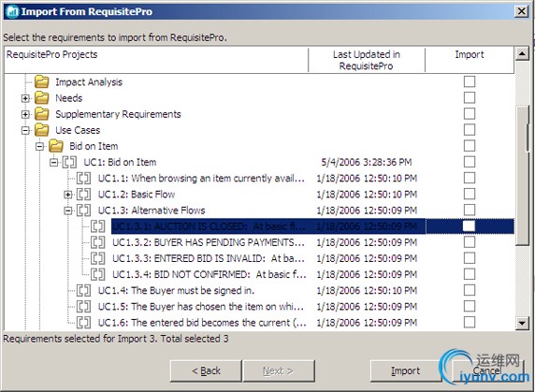
Task: Click the dialog title bar application icon
Action: (x=12, y=11)
